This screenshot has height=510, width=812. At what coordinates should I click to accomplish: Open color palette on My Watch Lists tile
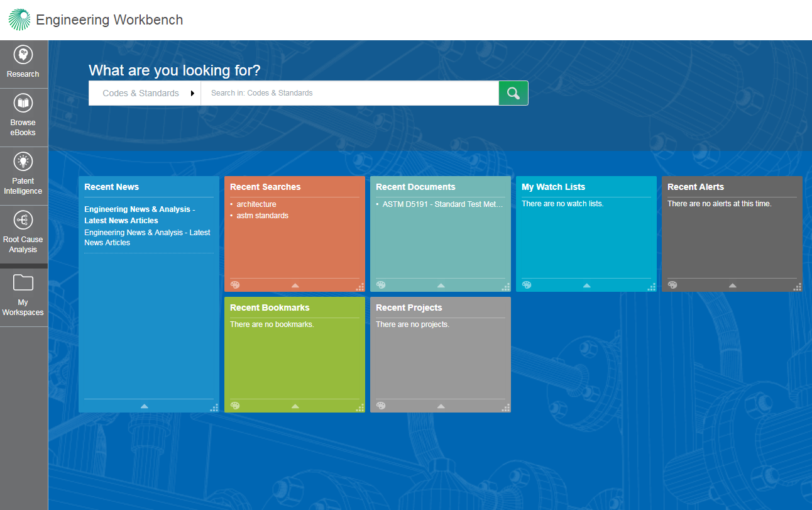527,285
